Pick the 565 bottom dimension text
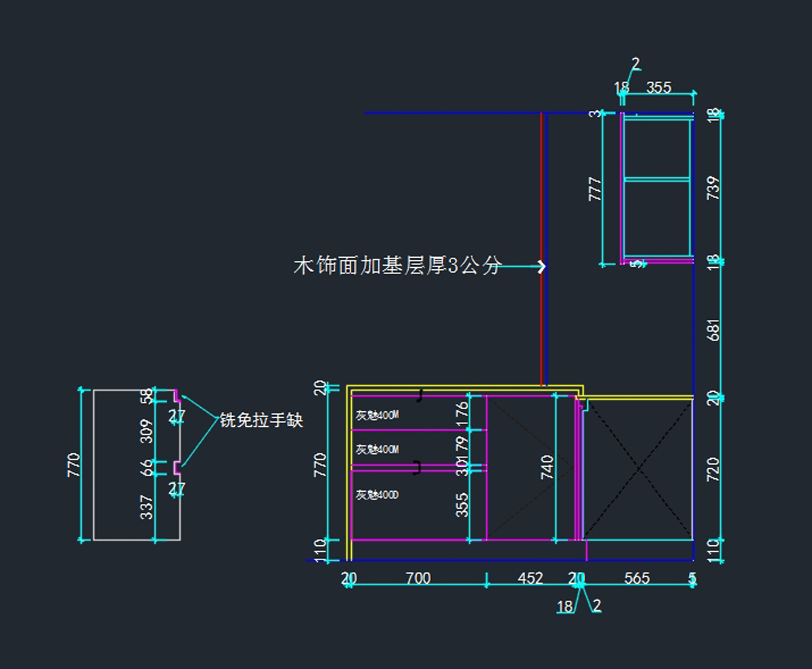The image size is (812, 669). pos(637,579)
